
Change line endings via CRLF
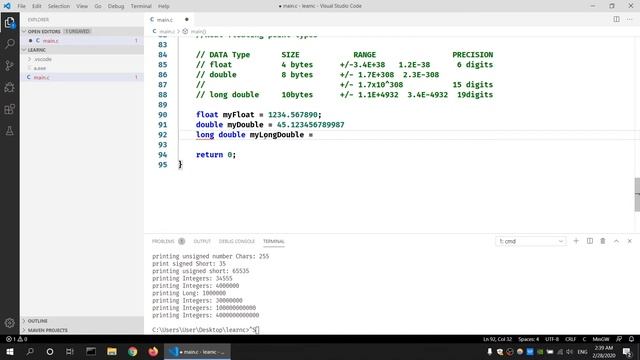click(x=570, y=339)
